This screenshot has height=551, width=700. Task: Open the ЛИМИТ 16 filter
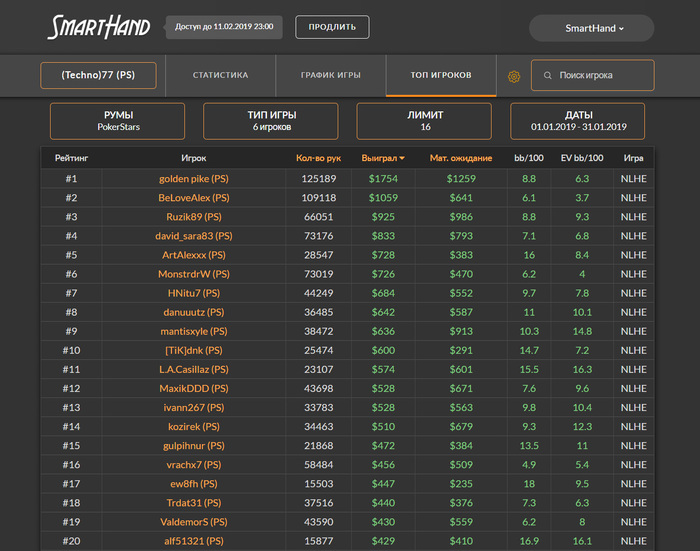tap(424, 121)
